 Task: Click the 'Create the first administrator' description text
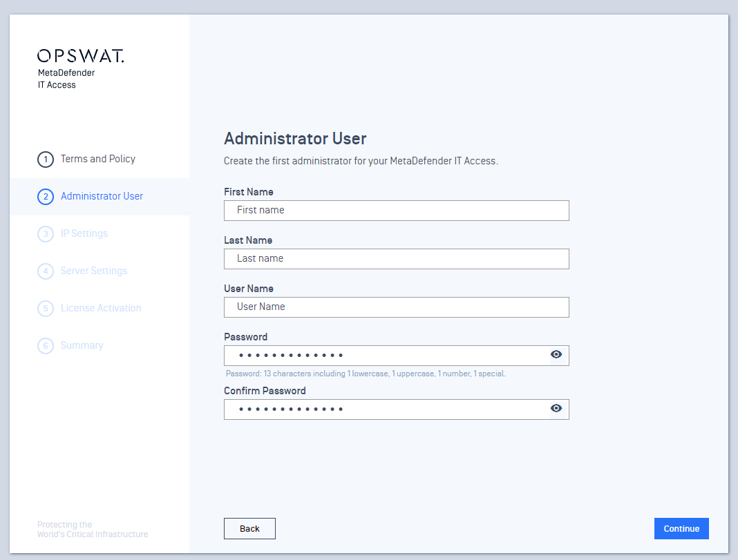click(361, 161)
